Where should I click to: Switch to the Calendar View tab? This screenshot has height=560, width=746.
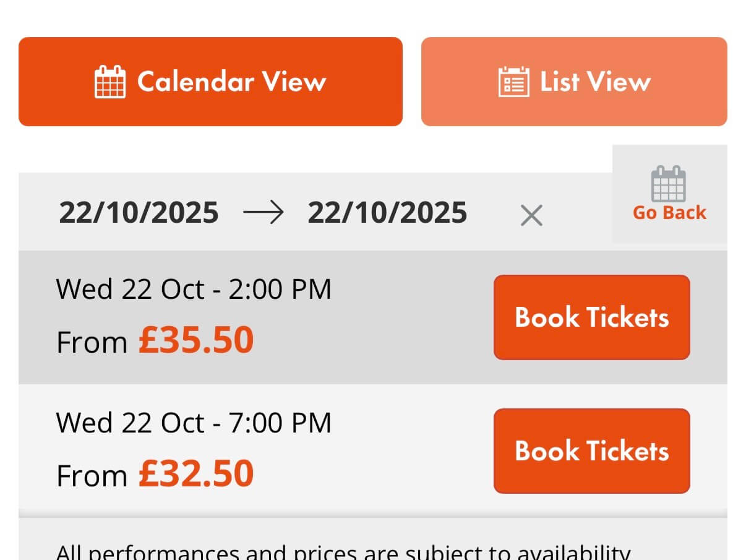point(210,82)
